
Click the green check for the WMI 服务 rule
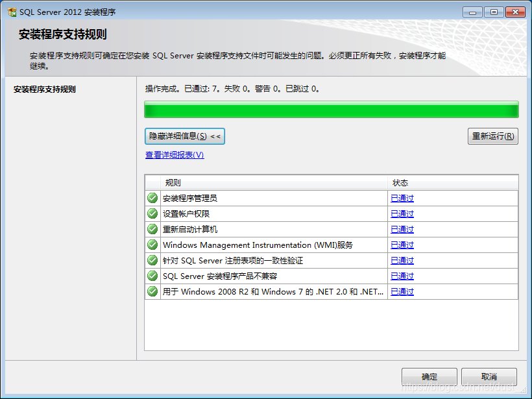pyautogui.click(x=152, y=245)
